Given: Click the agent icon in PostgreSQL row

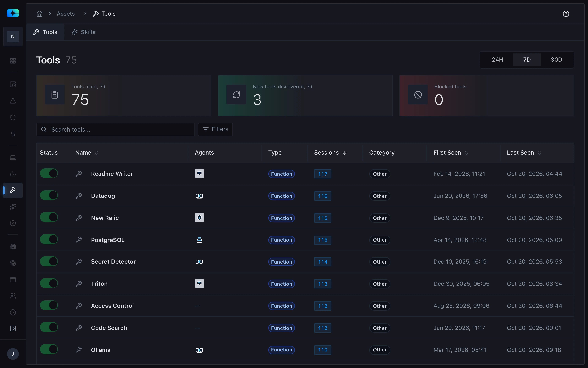Looking at the screenshot, I should coord(199,240).
